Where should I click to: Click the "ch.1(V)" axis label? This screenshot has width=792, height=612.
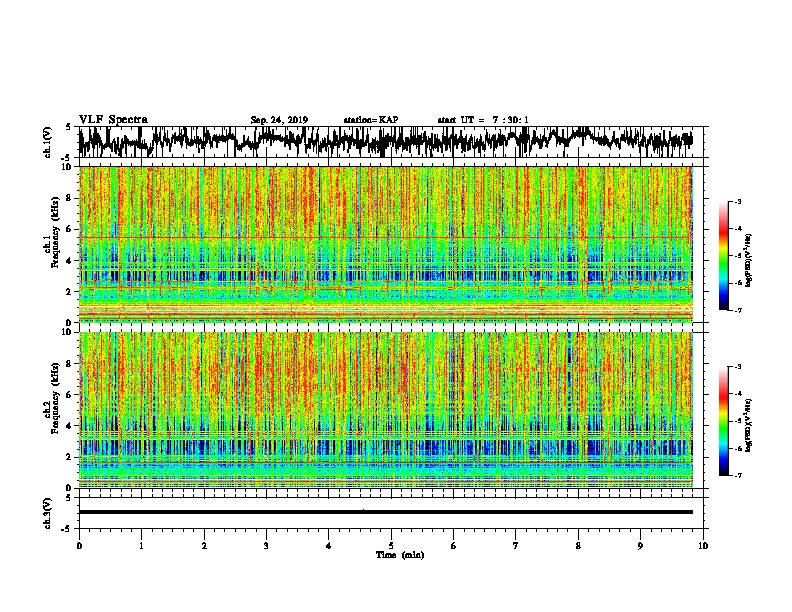point(48,142)
